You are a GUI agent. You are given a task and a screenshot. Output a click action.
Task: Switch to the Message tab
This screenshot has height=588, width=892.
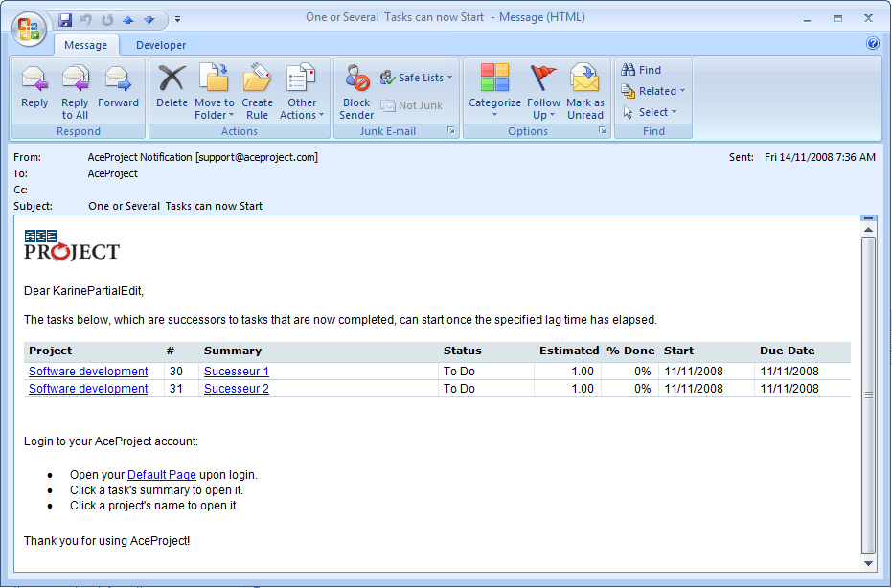click(86, 45)
